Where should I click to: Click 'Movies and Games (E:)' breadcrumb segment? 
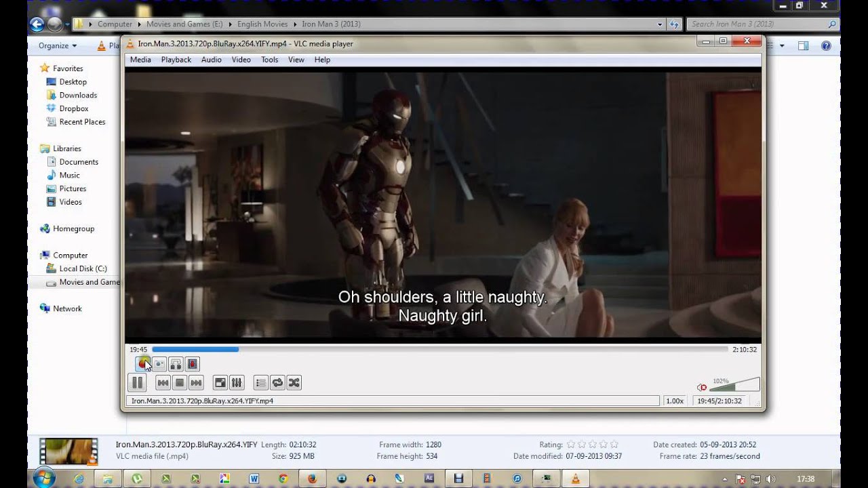[x=184, y=24]
